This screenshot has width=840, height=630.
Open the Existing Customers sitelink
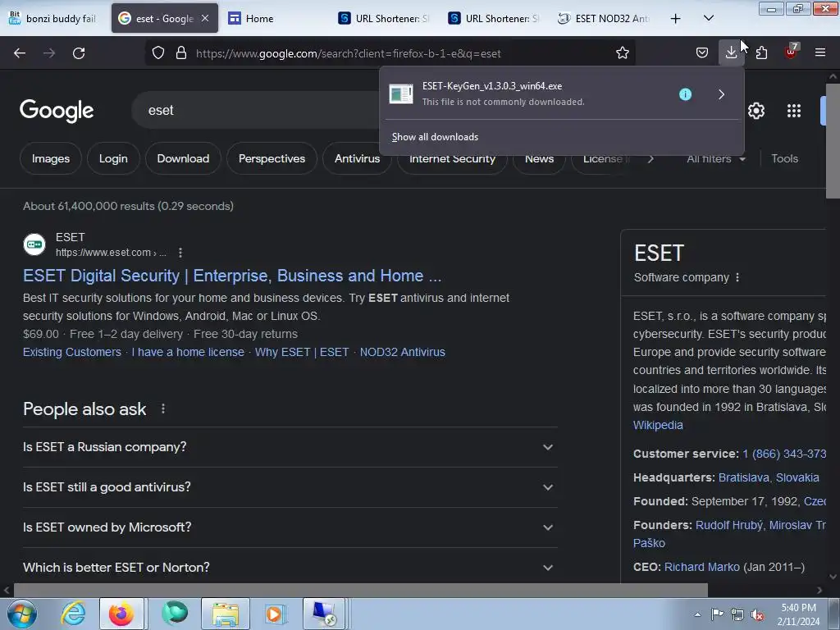(x=72, y=352)
